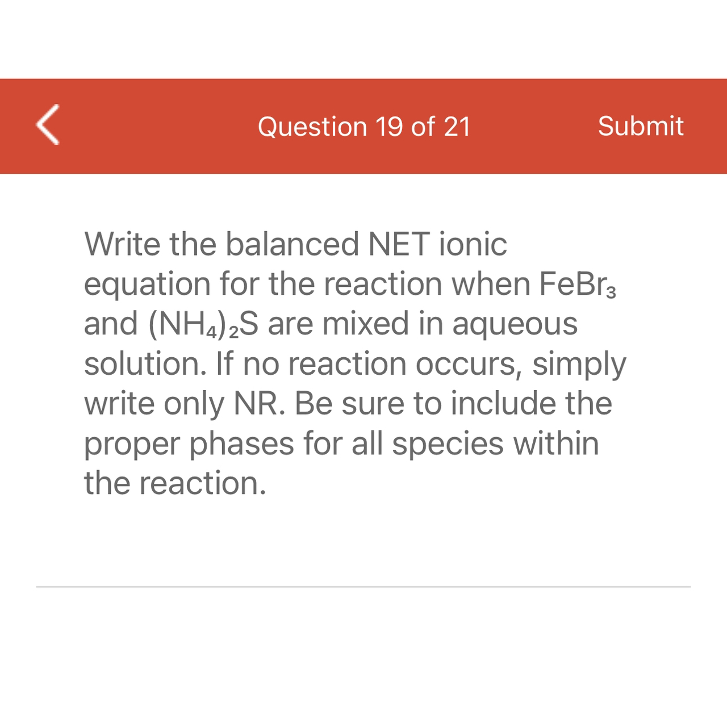Click the white content area below the header

[x=363, y=539]
